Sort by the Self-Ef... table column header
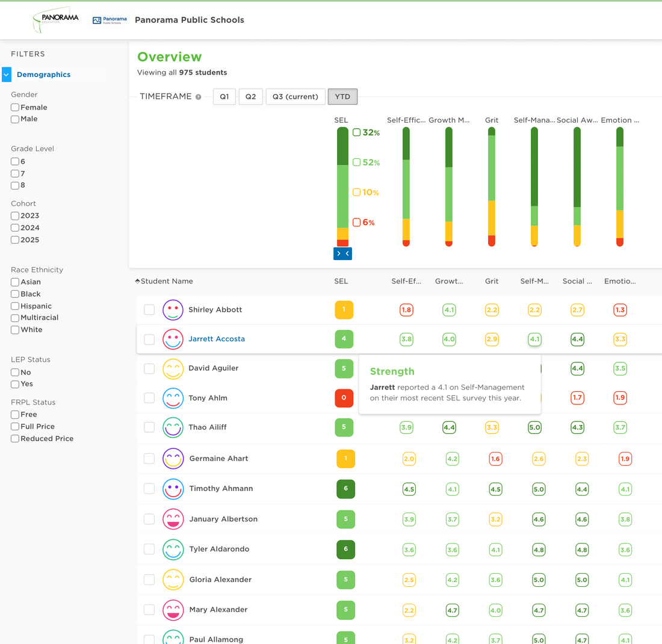The image size is (662, 644). (406, 281)
